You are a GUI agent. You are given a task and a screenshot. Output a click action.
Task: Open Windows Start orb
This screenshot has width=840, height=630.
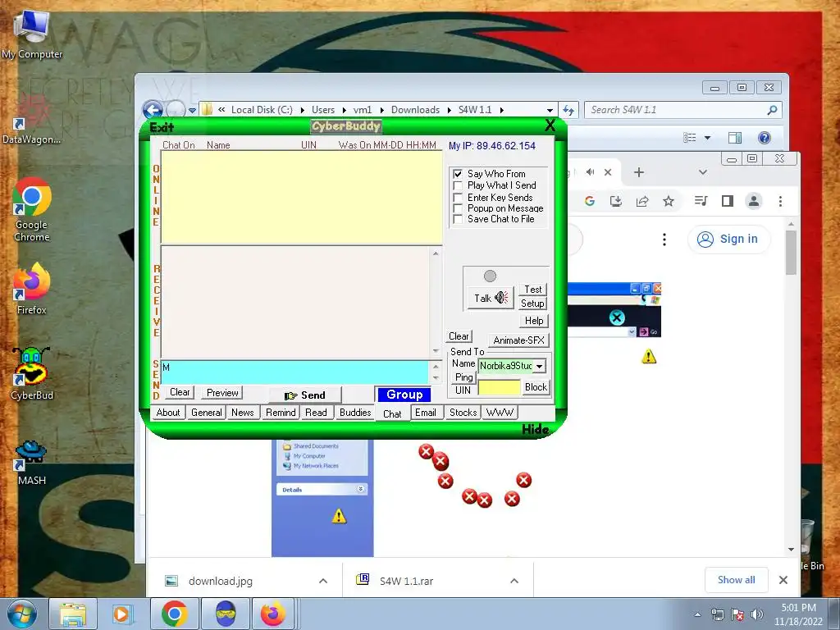click(21, 614)
